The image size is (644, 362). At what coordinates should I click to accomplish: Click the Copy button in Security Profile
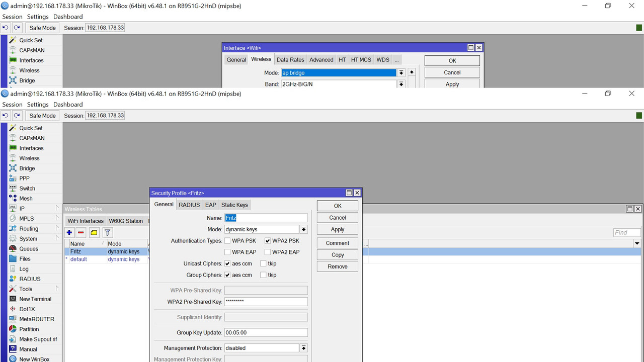click(x=338, y=255)
